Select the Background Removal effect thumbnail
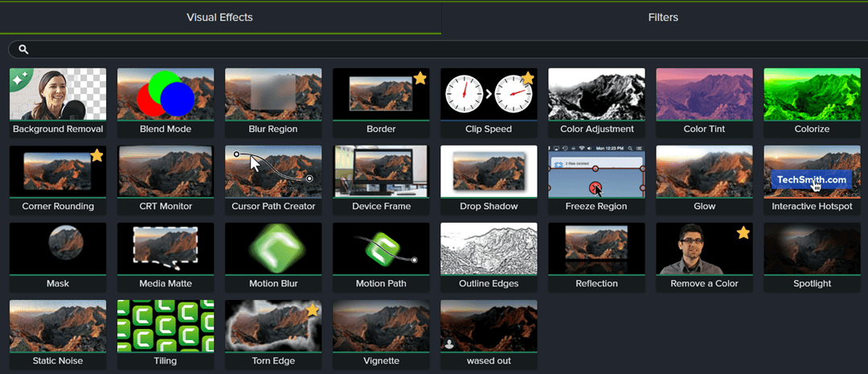Viewport: 868px width, 374px height. pos(58,94)
